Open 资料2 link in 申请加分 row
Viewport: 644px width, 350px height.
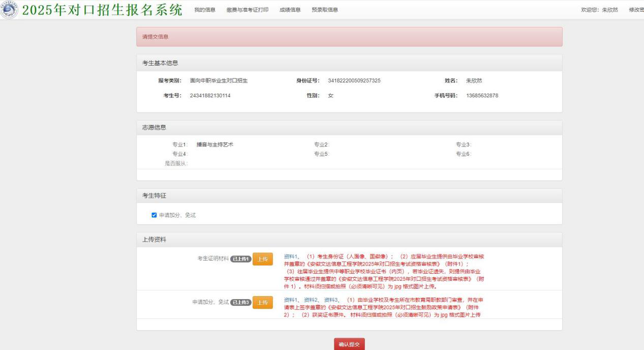(x=311, y=300)
